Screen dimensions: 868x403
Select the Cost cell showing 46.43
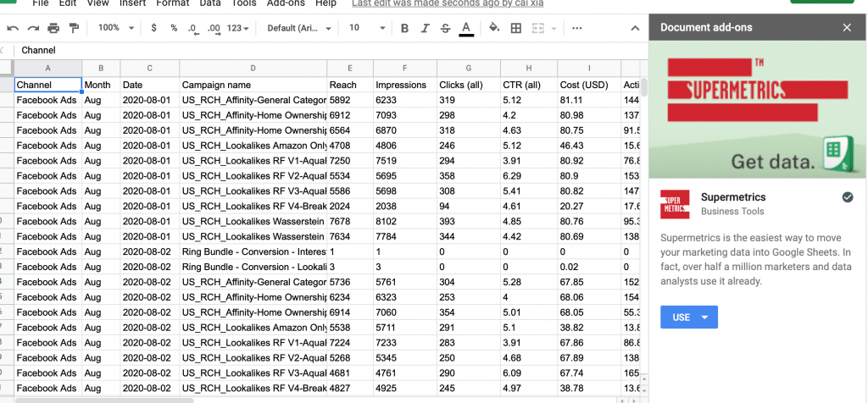pos(589,146)
